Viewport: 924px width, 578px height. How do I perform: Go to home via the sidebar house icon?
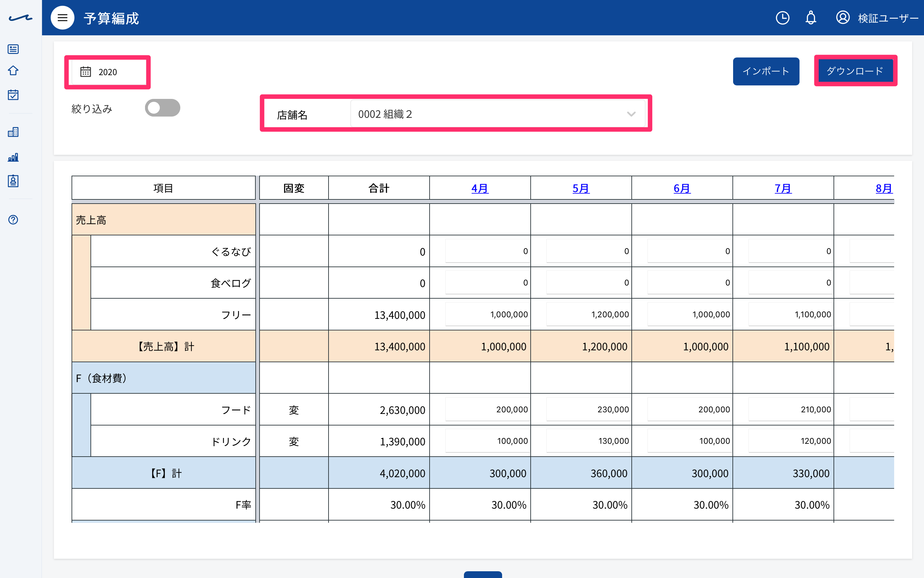point(13,71)
